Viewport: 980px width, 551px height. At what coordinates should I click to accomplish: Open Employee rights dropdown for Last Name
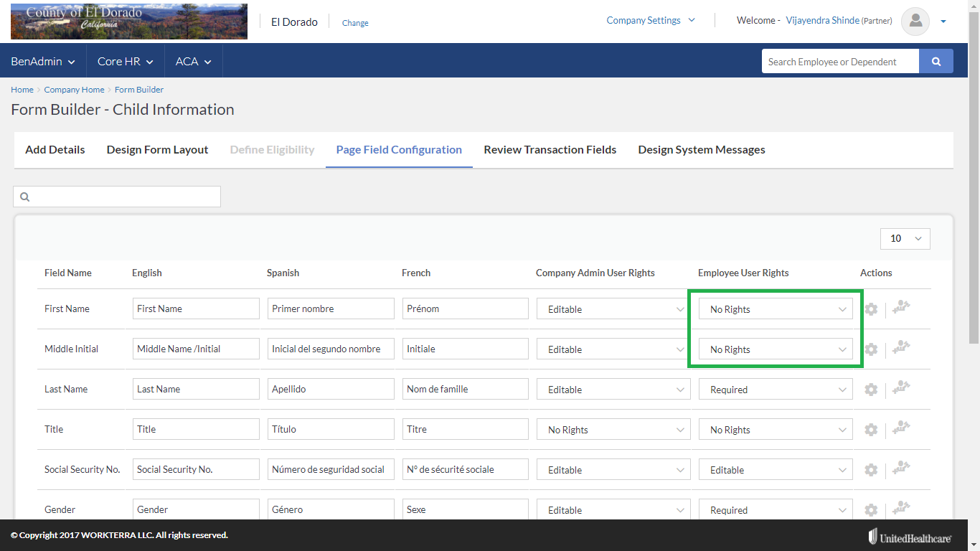coord(776,390)
